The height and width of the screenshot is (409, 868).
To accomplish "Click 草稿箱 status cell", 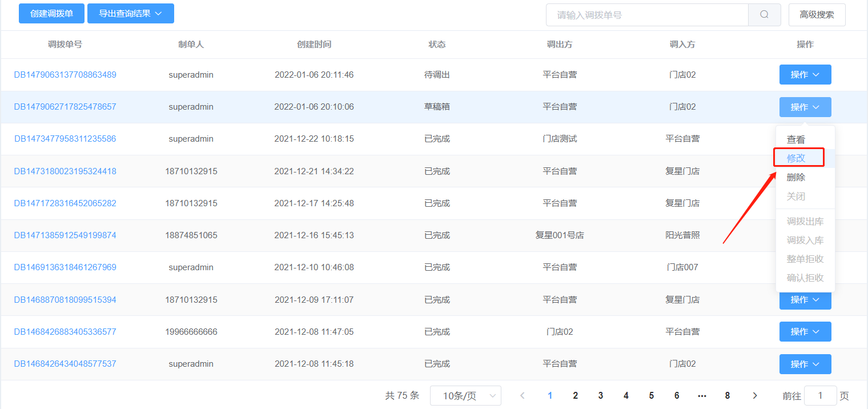I will [437, 107].
